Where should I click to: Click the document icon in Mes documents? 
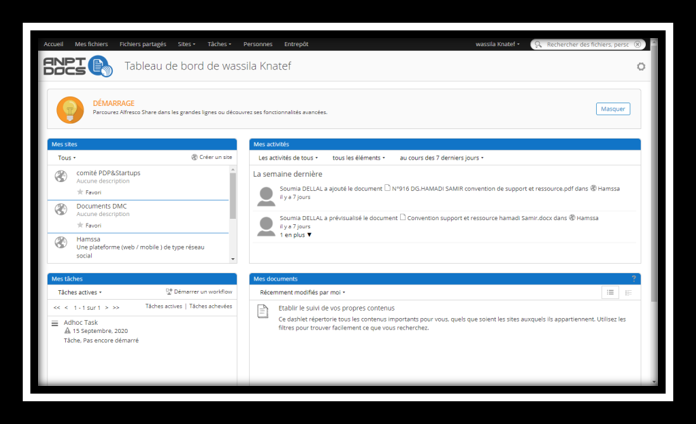pos(263,311)
